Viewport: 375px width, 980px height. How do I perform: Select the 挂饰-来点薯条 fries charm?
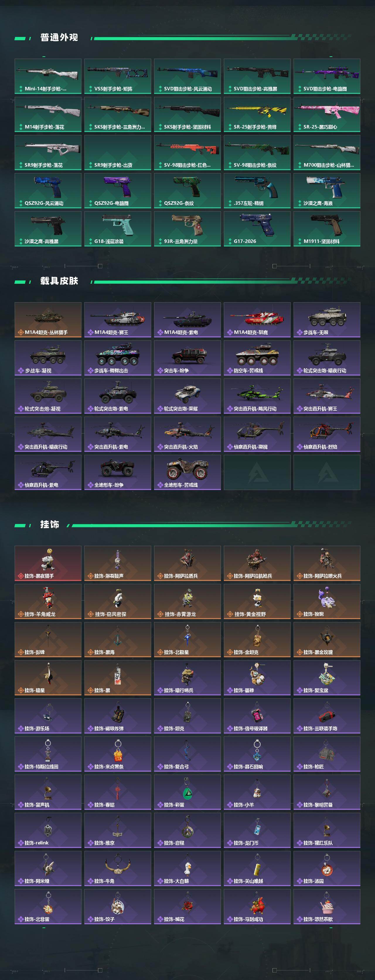coord(118,754)
